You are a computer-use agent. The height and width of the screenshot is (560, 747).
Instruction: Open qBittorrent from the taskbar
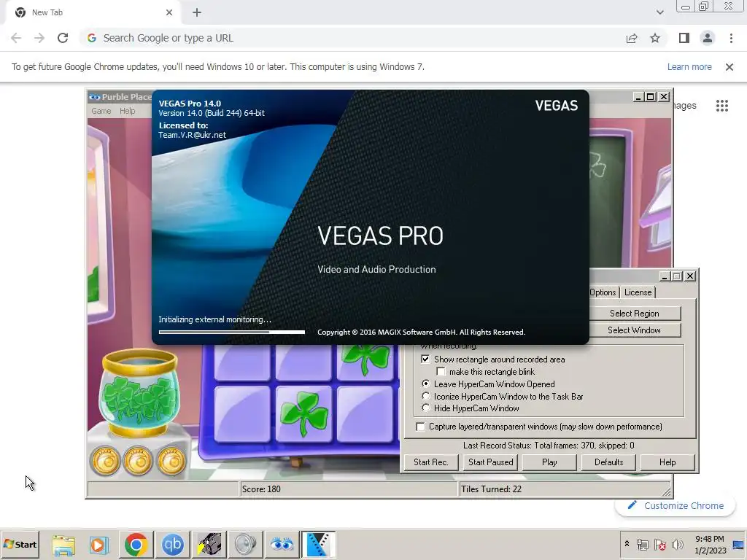172,544
